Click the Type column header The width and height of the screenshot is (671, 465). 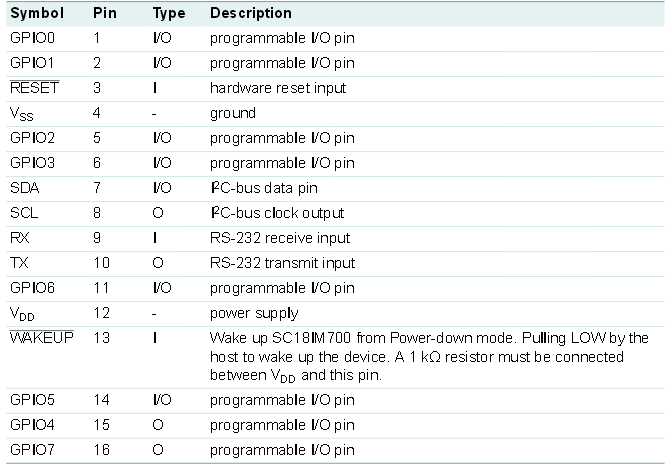(170, 14)
